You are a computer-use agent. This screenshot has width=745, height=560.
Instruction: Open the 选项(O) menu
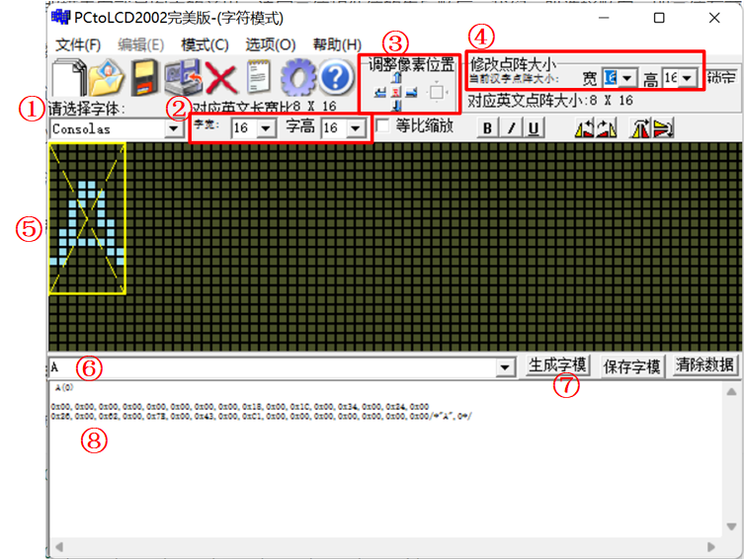coord(271,45)
